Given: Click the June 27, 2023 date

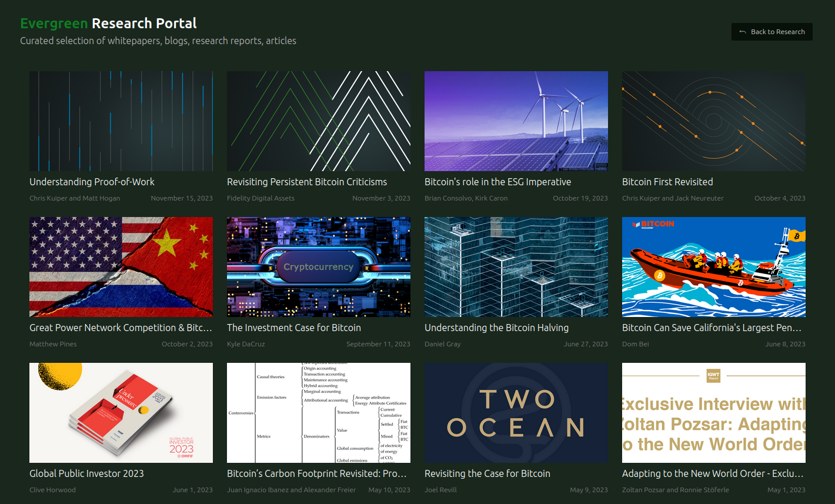Looking at the screenshot, I should coord(586,344).
